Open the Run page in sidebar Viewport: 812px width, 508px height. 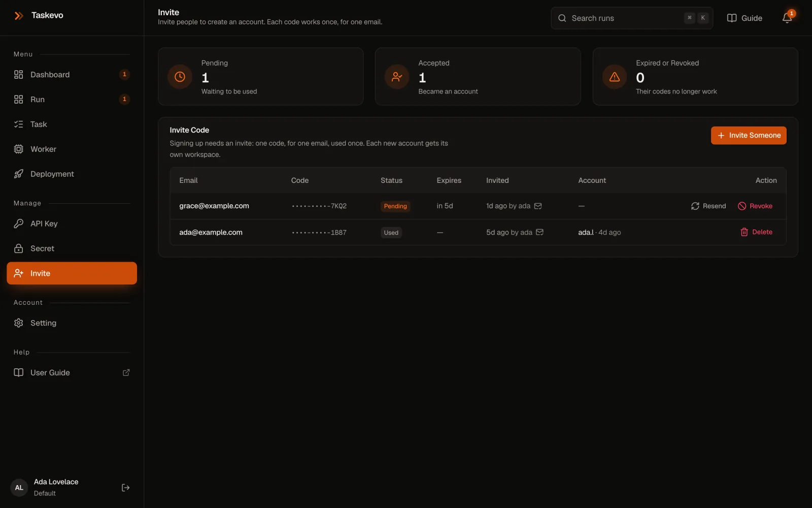point(72,100)
